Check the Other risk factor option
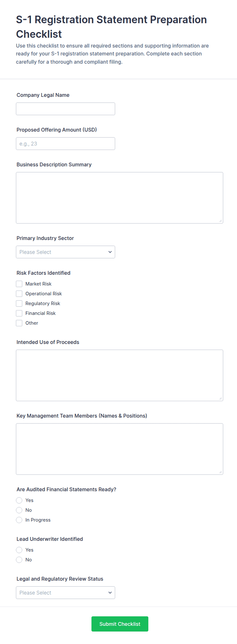Viewport: 237px width, 644px height. pyautogui.click(x=19, y=323)
